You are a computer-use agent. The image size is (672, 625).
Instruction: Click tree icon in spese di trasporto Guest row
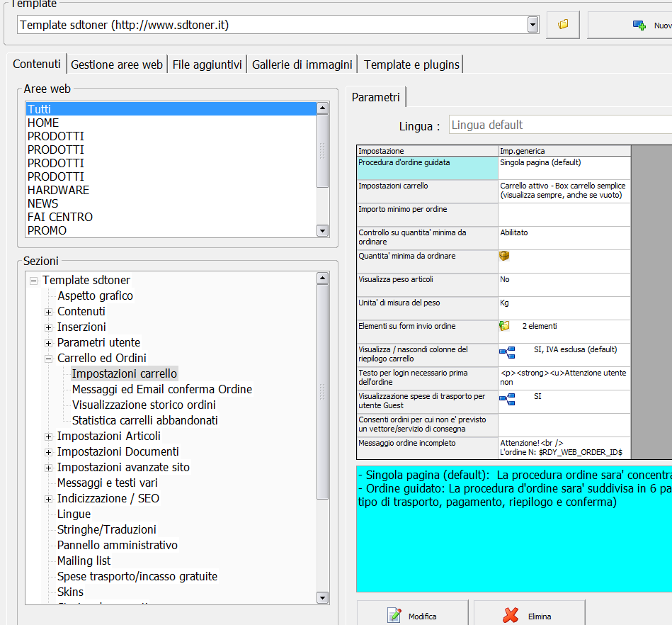pos(507,399)
